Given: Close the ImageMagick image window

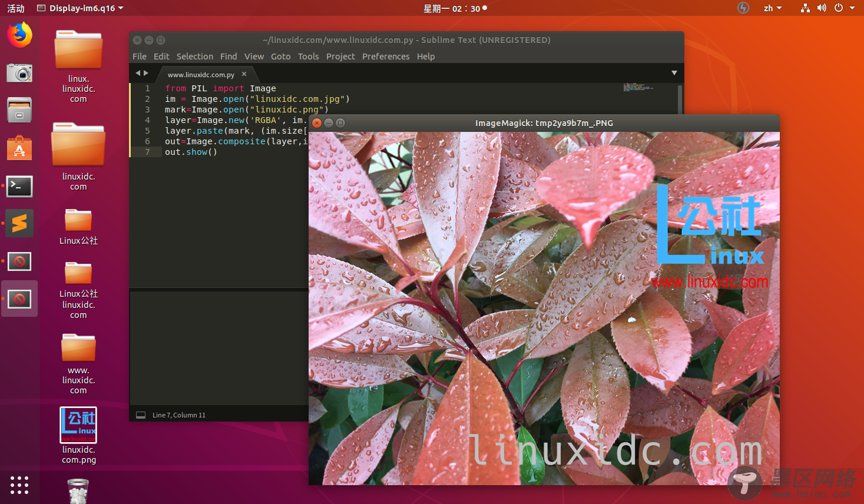Looking at the screenshot, I should (317, 123).
